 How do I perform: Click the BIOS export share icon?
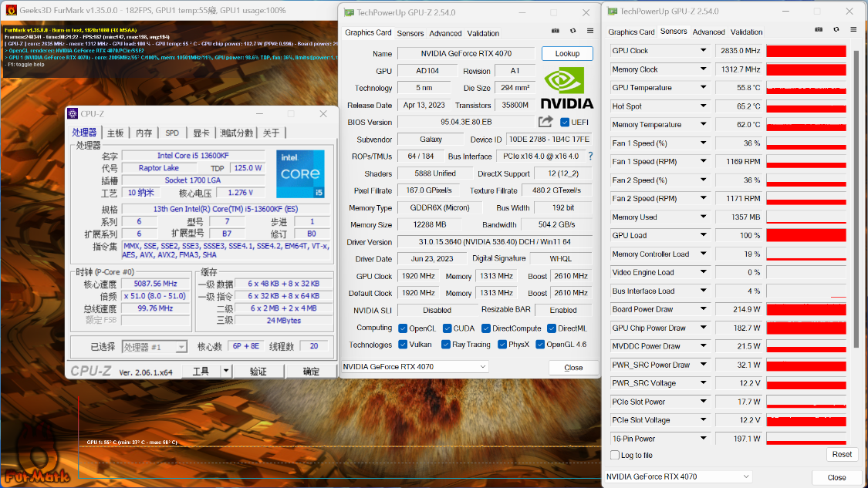[x=545, y=122]
